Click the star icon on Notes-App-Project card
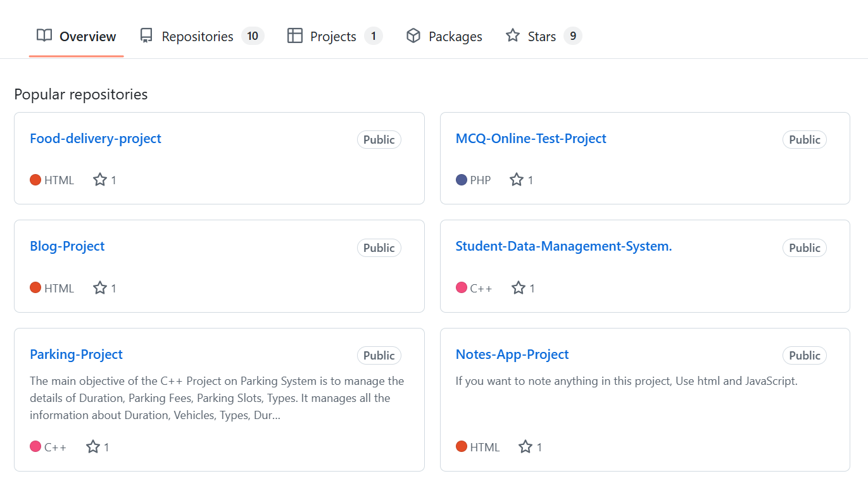This screenshot has width=868, height=495. pyautogui.click(x=525, y=447)
